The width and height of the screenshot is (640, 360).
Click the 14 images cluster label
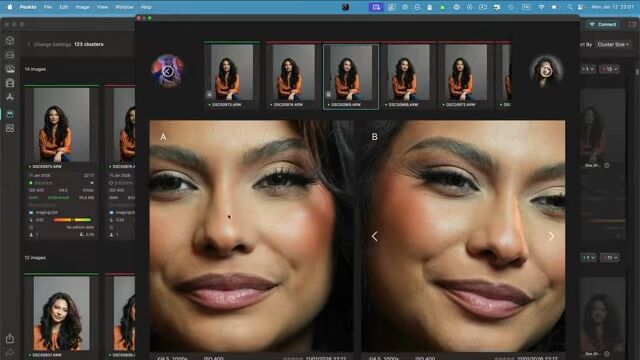pos(35,69)
